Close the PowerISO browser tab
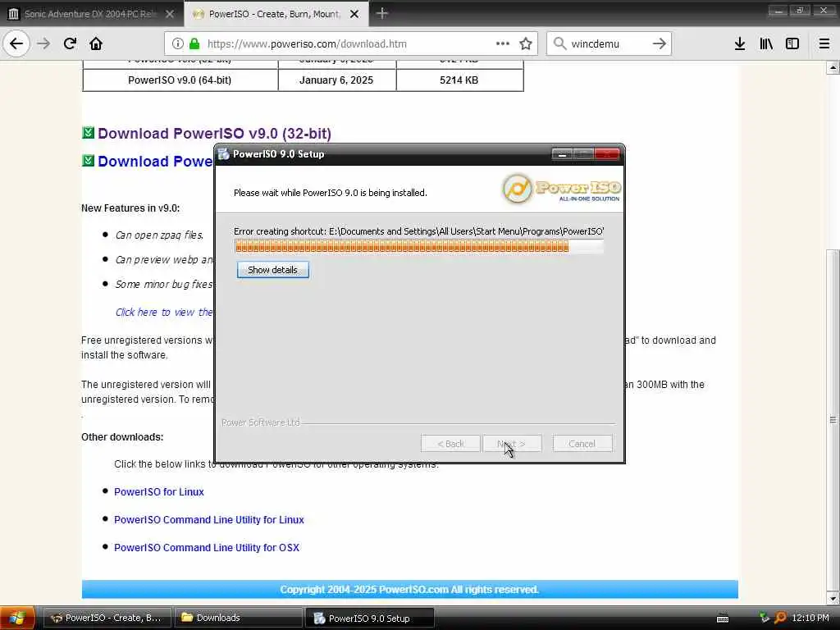840x630 pixels. (354, 14)
